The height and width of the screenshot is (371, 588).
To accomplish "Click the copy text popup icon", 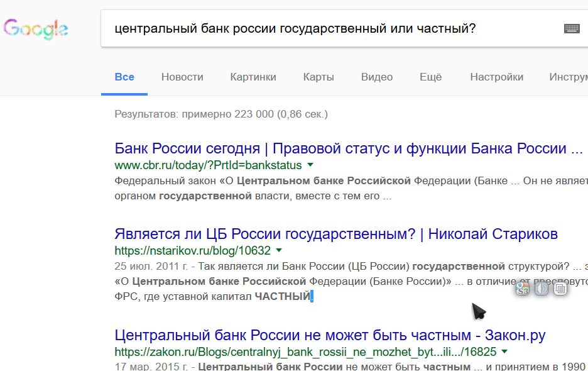I will click(x=560, y=289).
